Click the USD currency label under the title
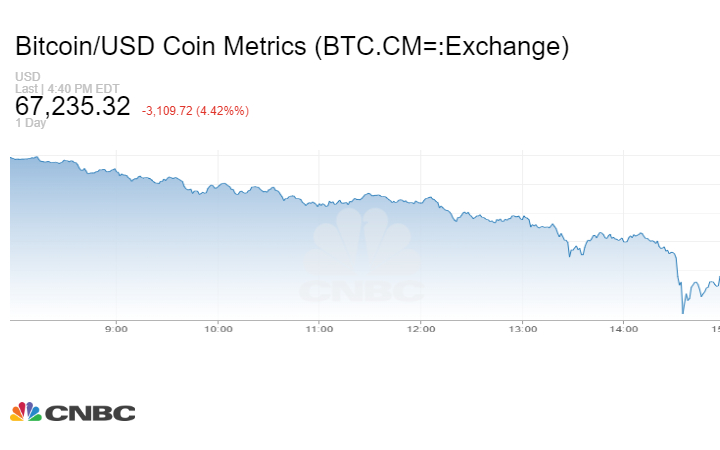720x450 pixels. [26, 76]
